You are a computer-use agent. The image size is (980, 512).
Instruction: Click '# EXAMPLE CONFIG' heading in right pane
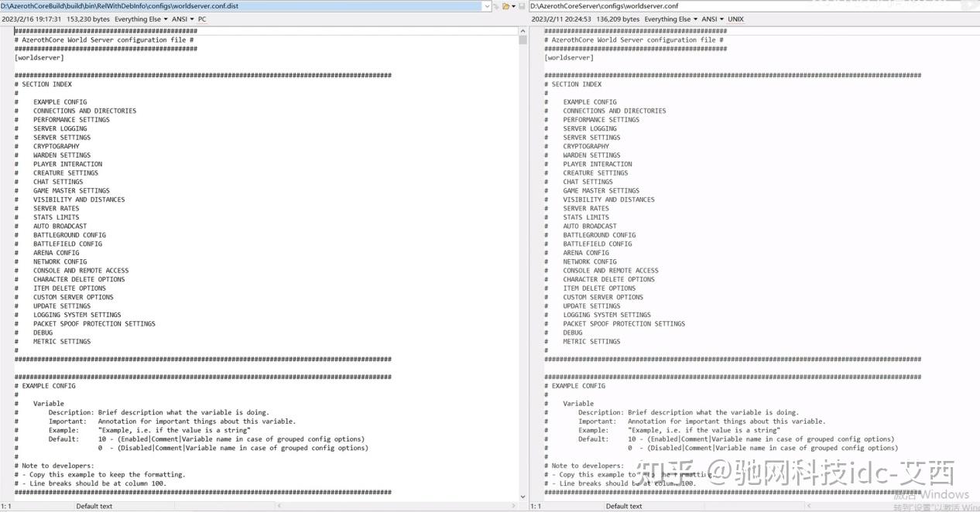tap(574, 386)
